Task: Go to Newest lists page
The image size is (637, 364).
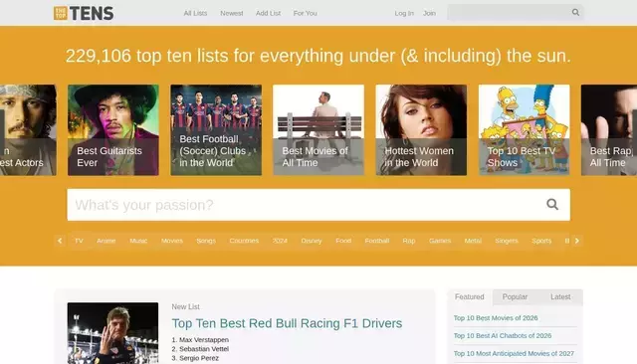Action: [232, 13]
